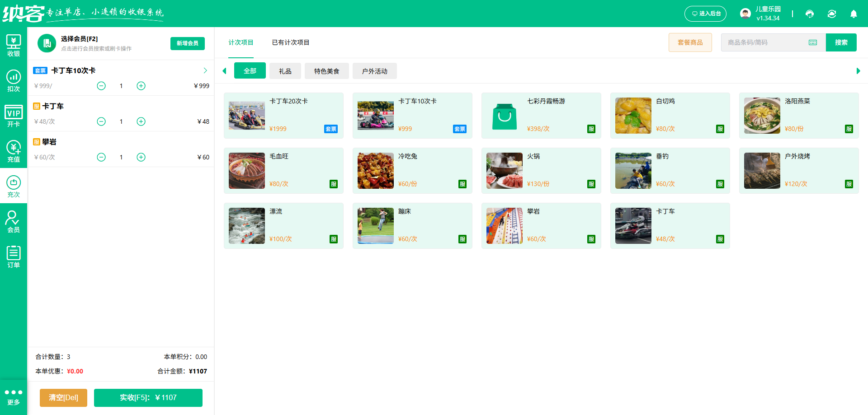Increase quantity of 卡丁车10次卡 in cart

[141, 86]
